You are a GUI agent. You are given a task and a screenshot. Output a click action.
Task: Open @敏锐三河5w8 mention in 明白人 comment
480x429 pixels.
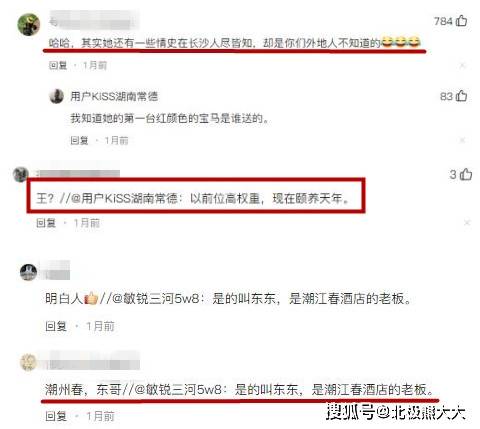(156, 298)
